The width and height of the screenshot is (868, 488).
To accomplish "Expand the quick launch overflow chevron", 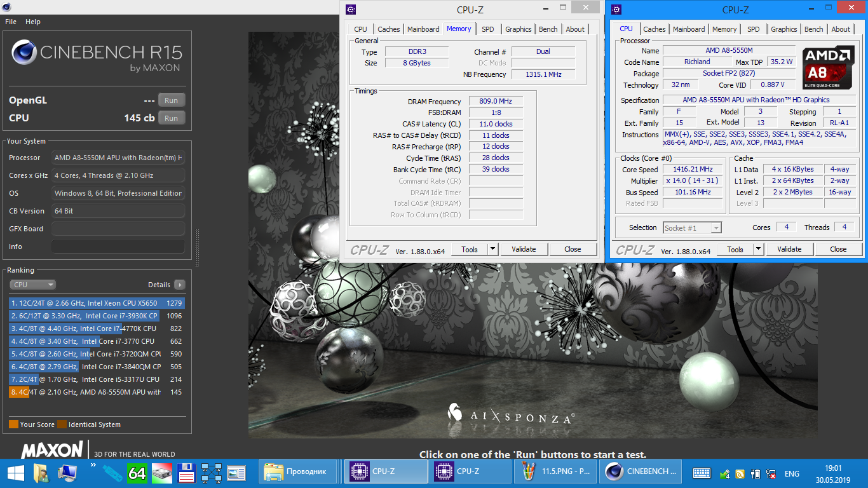I will tap(93, 466).
